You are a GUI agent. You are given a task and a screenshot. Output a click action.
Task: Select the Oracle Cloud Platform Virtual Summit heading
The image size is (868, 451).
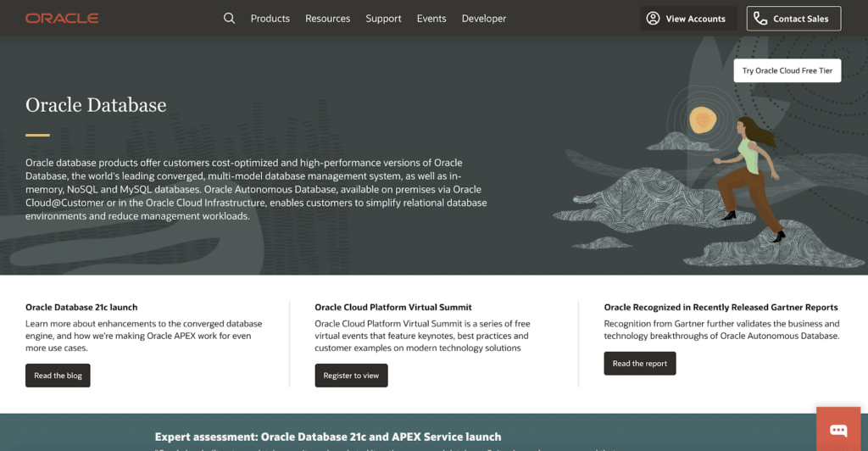[393, 307]
